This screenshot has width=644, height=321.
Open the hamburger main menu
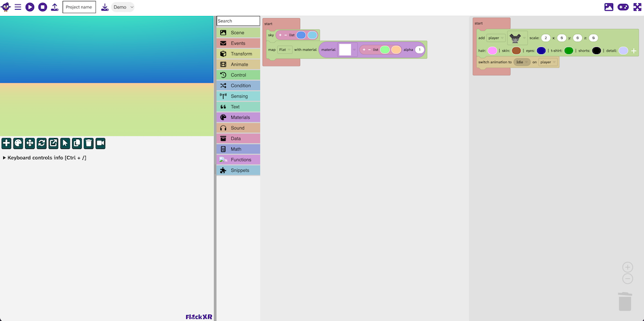17,7
